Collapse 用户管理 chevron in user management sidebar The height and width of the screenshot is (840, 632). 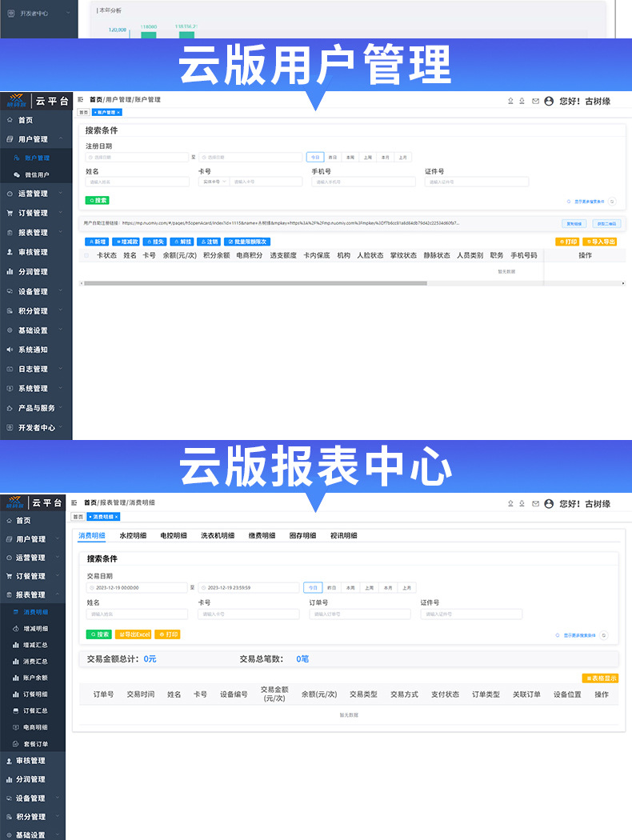(61, 138)
